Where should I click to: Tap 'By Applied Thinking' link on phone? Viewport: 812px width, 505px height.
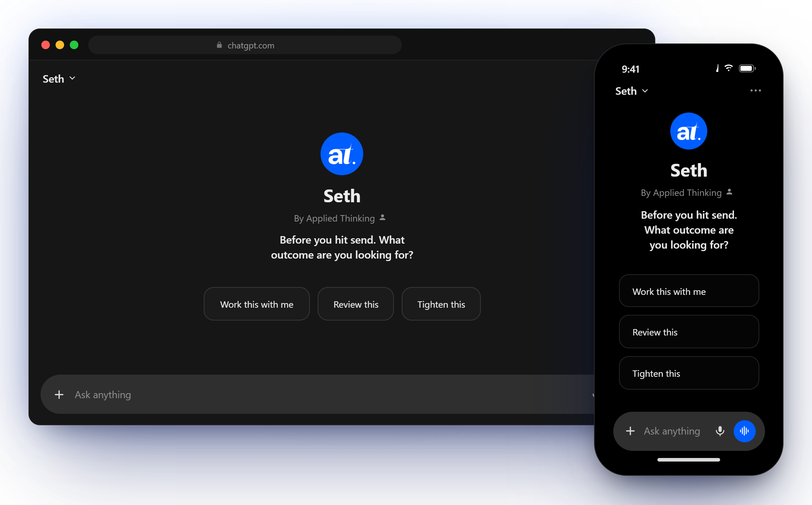pos(681,193)
